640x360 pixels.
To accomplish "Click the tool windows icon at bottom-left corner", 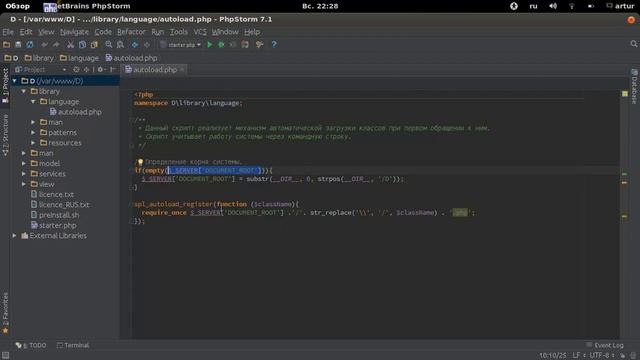I will (5, 356).
